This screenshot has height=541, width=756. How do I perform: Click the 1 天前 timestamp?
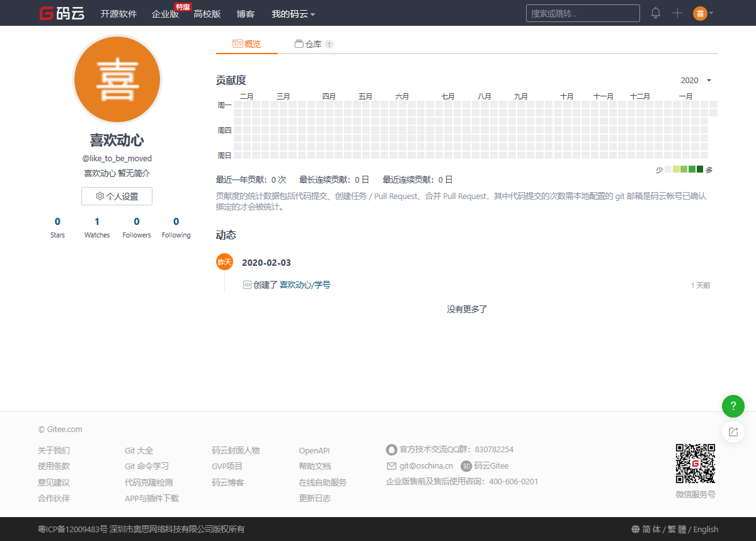pos(701,285)
